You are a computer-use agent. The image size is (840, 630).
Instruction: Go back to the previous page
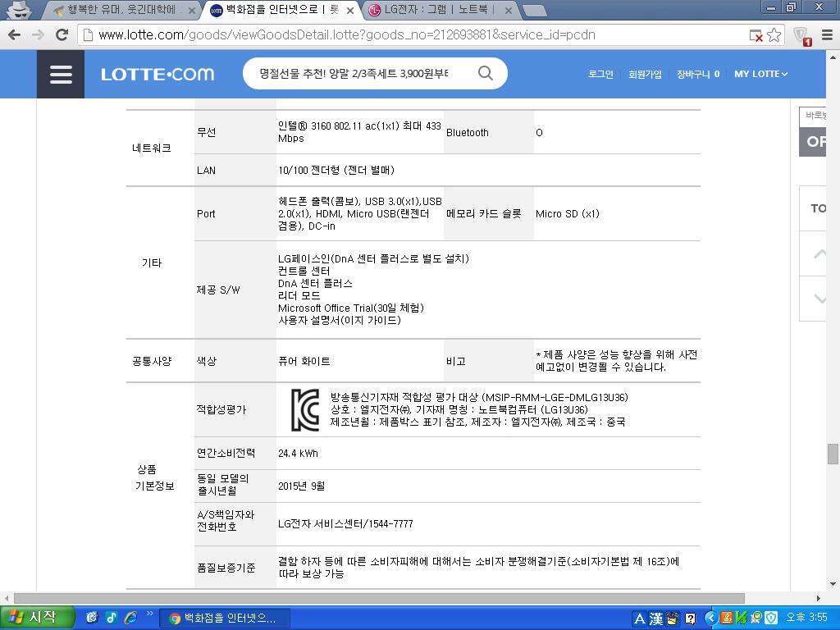tap(14, 35)
